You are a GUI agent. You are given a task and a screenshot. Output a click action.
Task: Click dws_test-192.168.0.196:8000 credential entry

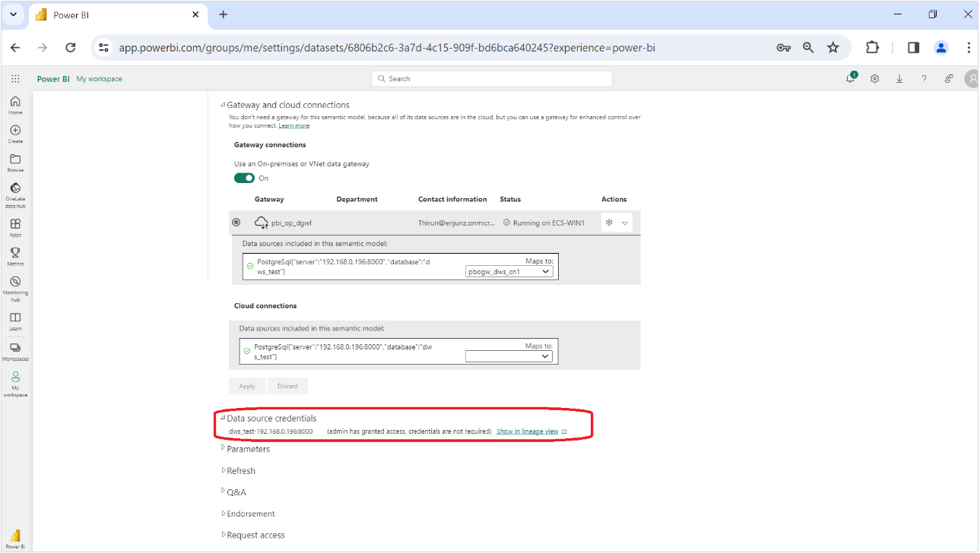pyautogui.click(x=271, y=431)
